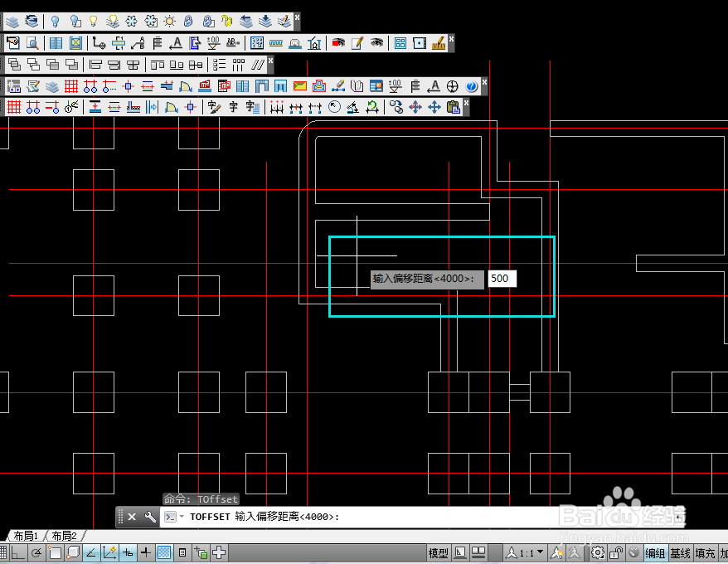Image resolution: width=728 pixels, height=564 pixels.
Task: Click the offset distance input field showing 500
Action: point(502,279)
